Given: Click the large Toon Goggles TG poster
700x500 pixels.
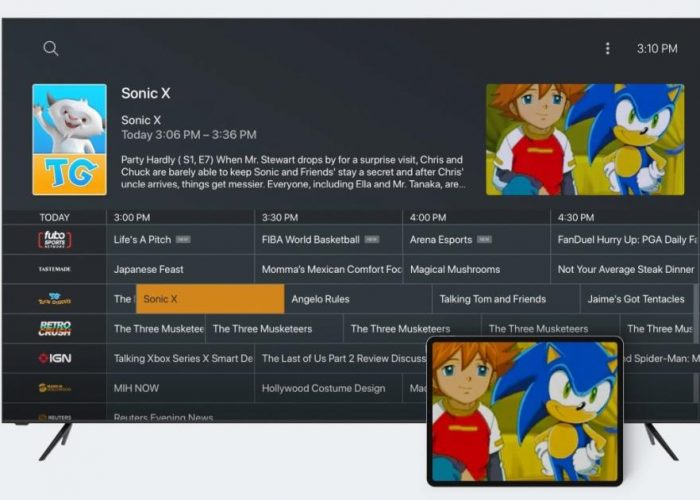Looking at the screenshot, I should point(69,139).
